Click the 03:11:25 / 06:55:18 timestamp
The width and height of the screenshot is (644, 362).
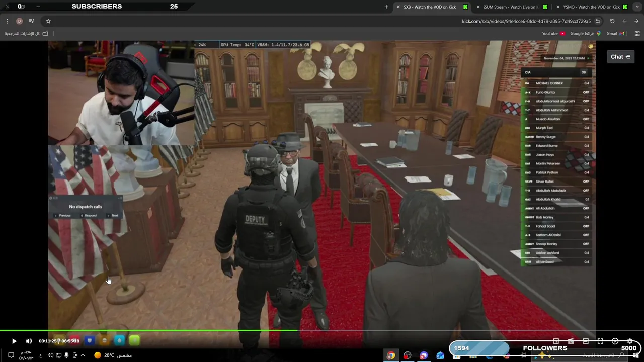tap(59, 341)
